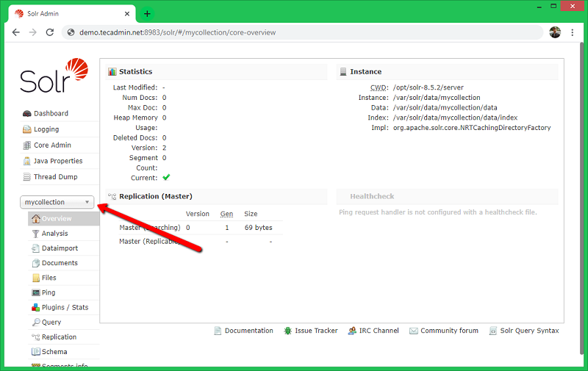Click the green Current checkmark

coord(166,177)
